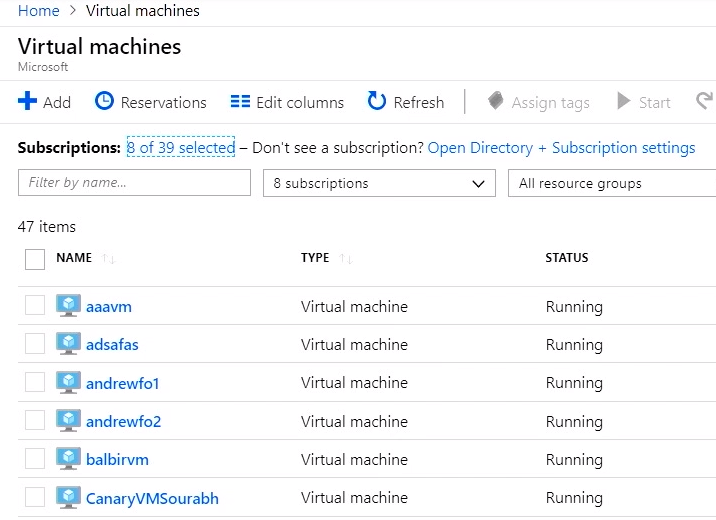Click the Refresh circular arrow icon

[377, 101]
